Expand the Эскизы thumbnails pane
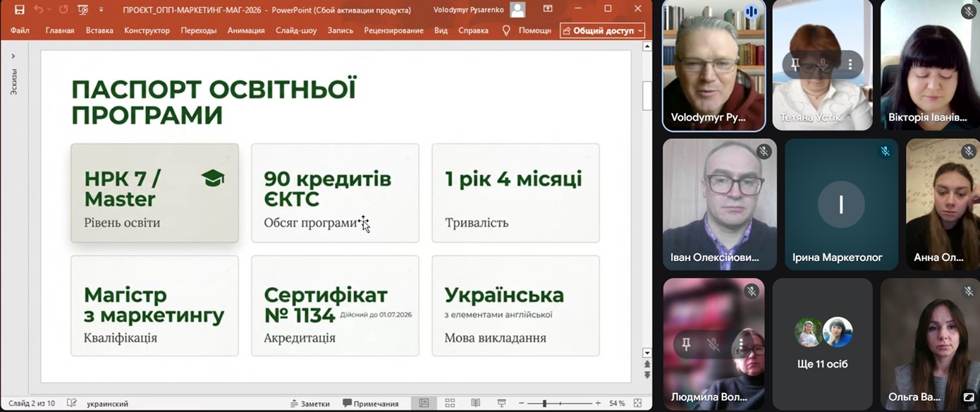The width and height of the screenshot is (980, 412). coord(13,56)
